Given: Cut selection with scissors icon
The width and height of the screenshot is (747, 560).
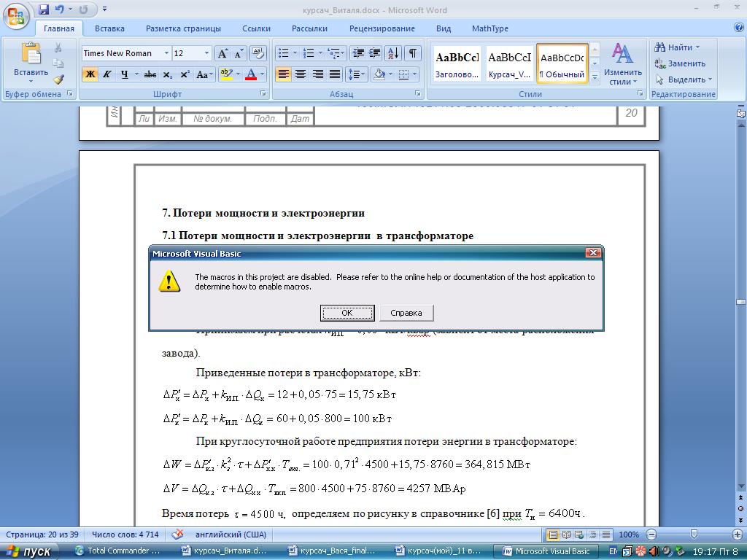Looking at the screenshot, I should tap(58, 47).
